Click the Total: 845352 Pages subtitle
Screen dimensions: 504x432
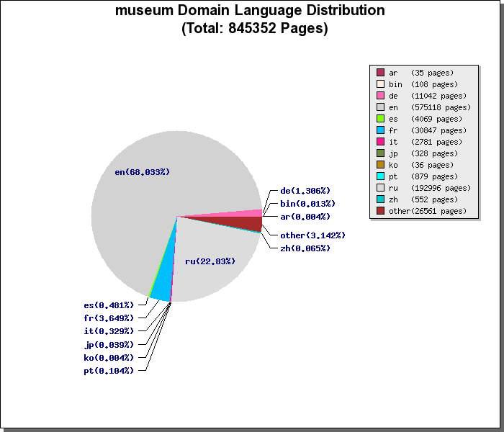pos(255,28)
